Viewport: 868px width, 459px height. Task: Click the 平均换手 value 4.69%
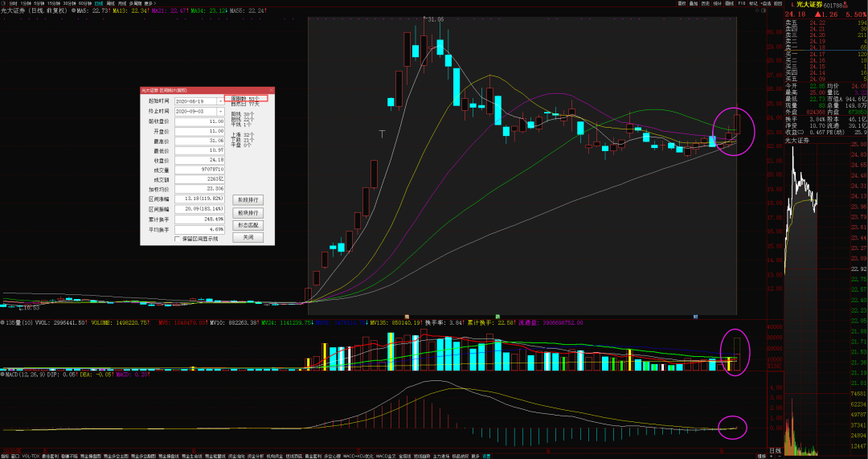(199, 229)
